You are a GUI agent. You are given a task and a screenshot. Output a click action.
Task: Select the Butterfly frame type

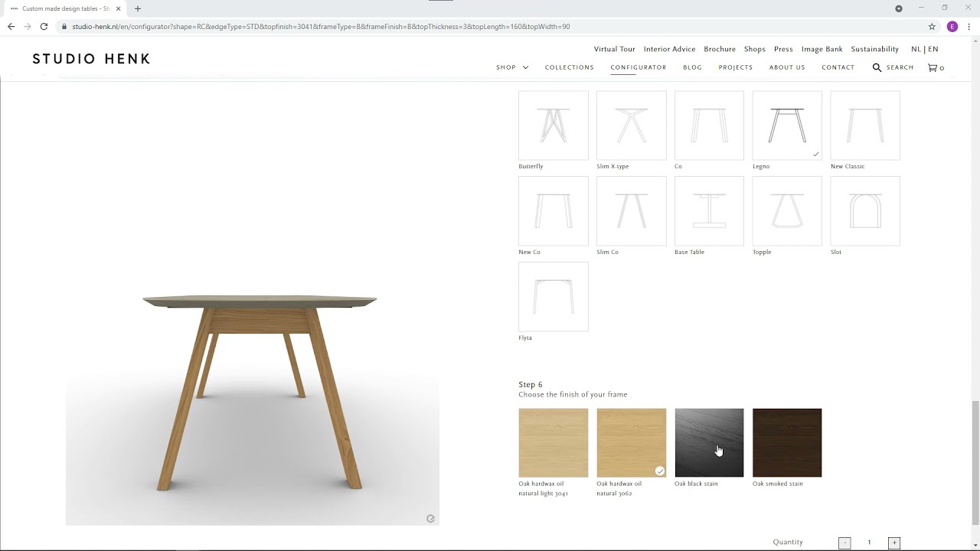pos(554,126)
